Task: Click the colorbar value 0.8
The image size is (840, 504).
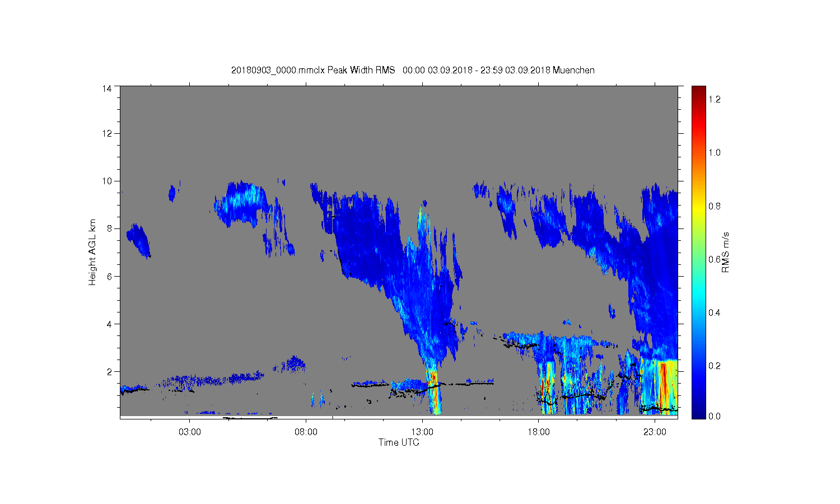Action: pos(715,206)
